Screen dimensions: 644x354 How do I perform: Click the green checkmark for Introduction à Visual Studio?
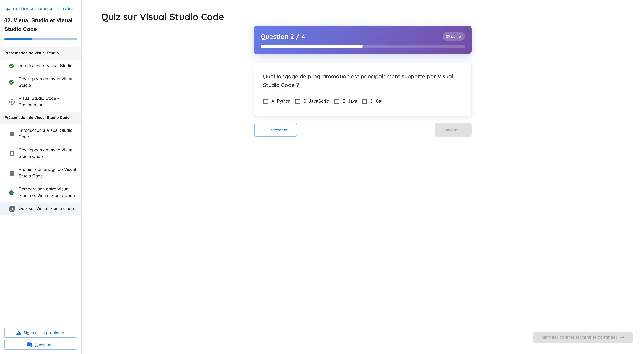[12, 66]
